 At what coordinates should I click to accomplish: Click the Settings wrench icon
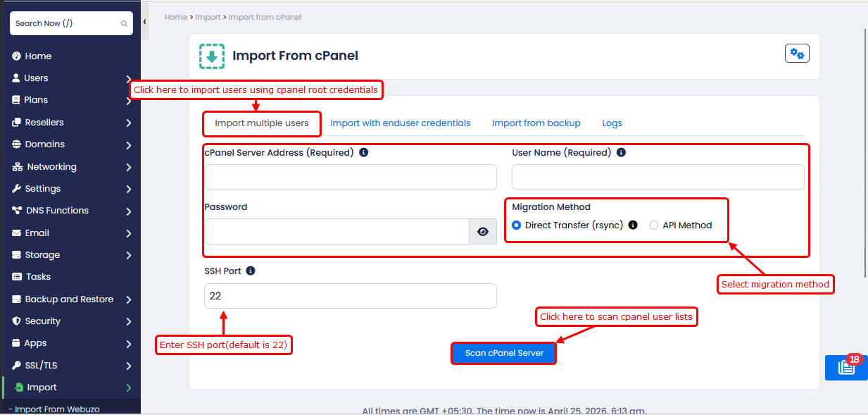click(16, 189)
